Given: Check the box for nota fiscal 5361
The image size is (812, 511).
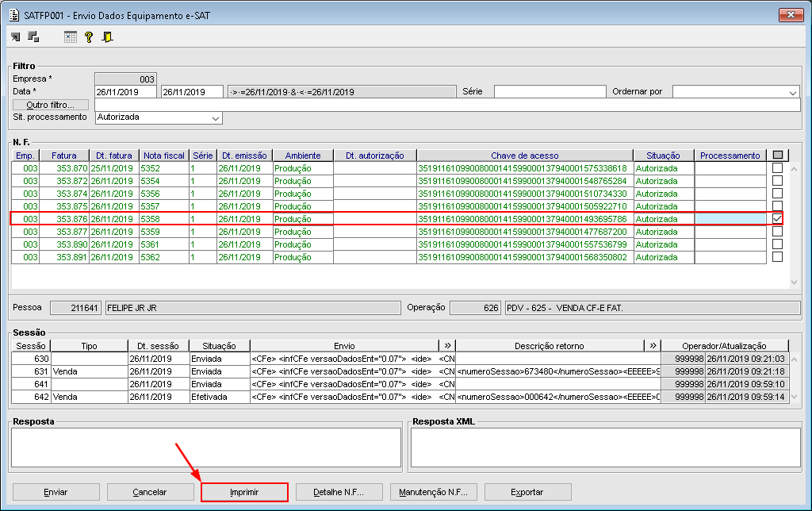Looking at the screenshot, I should click(777, 244).
